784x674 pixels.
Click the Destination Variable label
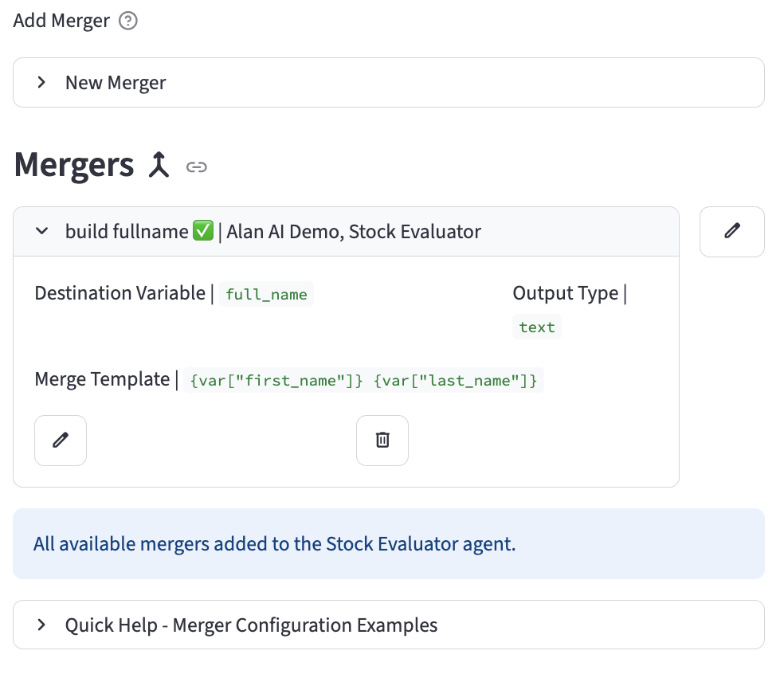coord(120,293)
